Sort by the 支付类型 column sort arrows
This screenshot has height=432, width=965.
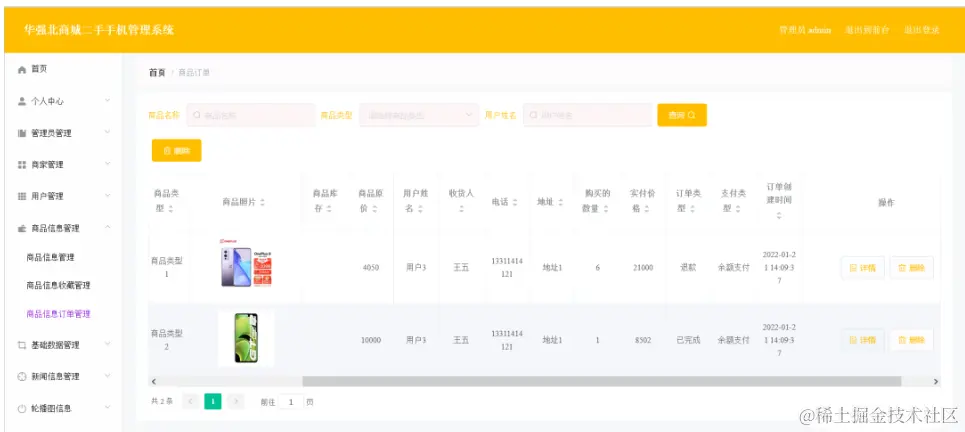[x=737, y=209]
